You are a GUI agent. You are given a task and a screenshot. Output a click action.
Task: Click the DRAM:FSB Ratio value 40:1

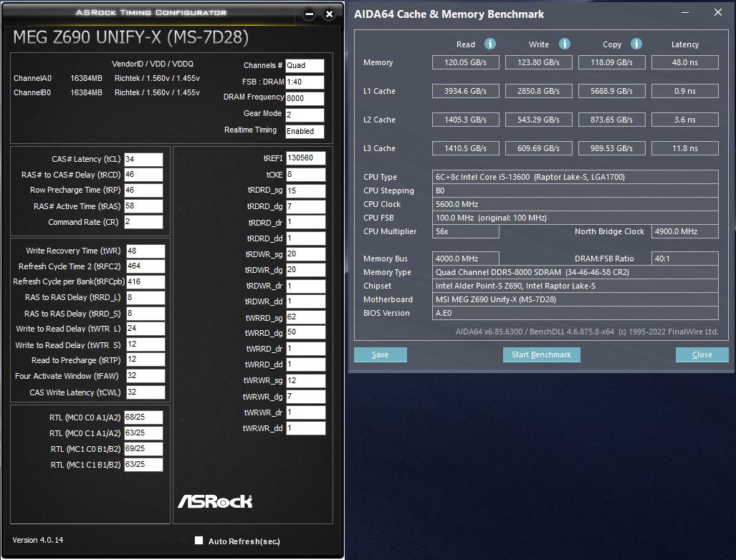[685, 259]
